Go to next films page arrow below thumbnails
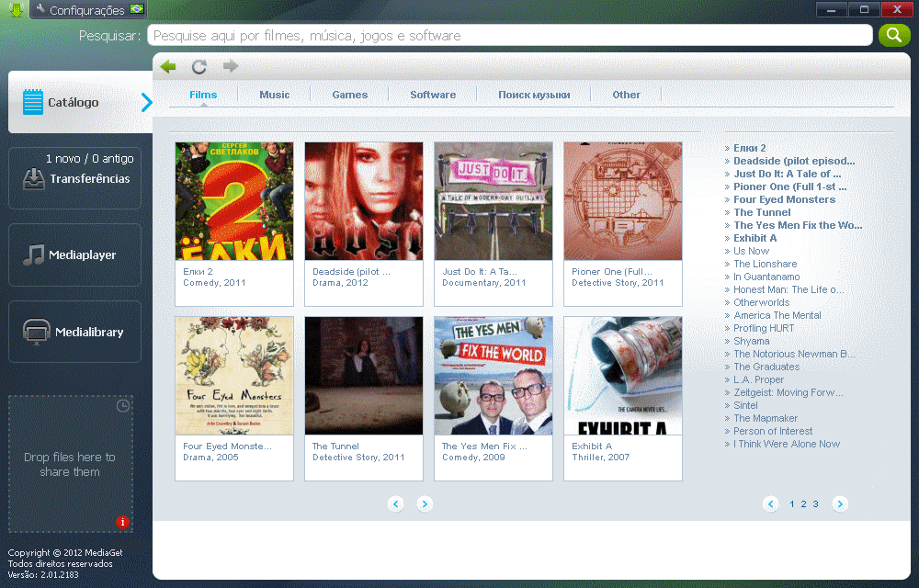Viewport: 919px width, 588px height. 424,503
